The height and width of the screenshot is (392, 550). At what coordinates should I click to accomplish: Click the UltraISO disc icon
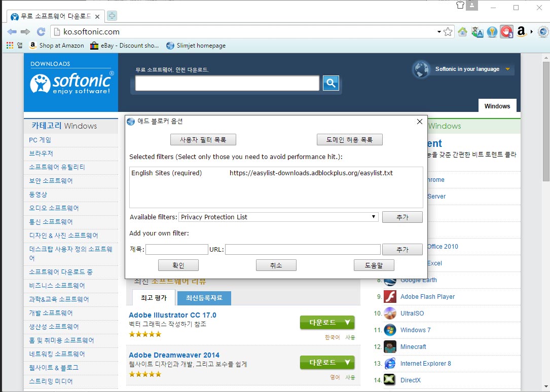pyautogui.click(x=390, y=313)
